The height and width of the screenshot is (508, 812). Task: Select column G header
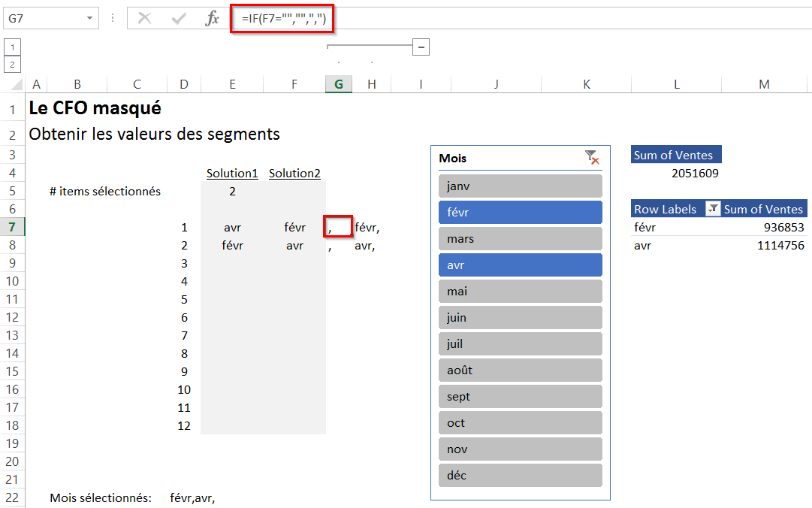click(339, 84)
